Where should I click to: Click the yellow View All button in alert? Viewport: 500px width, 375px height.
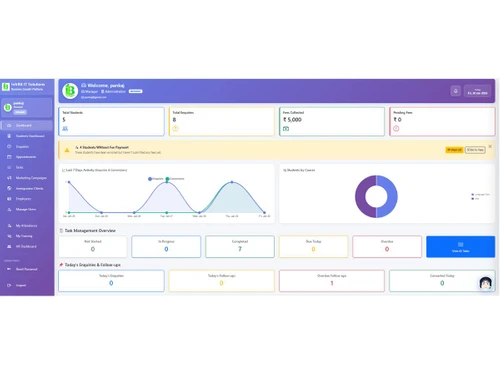click(454, 150)
